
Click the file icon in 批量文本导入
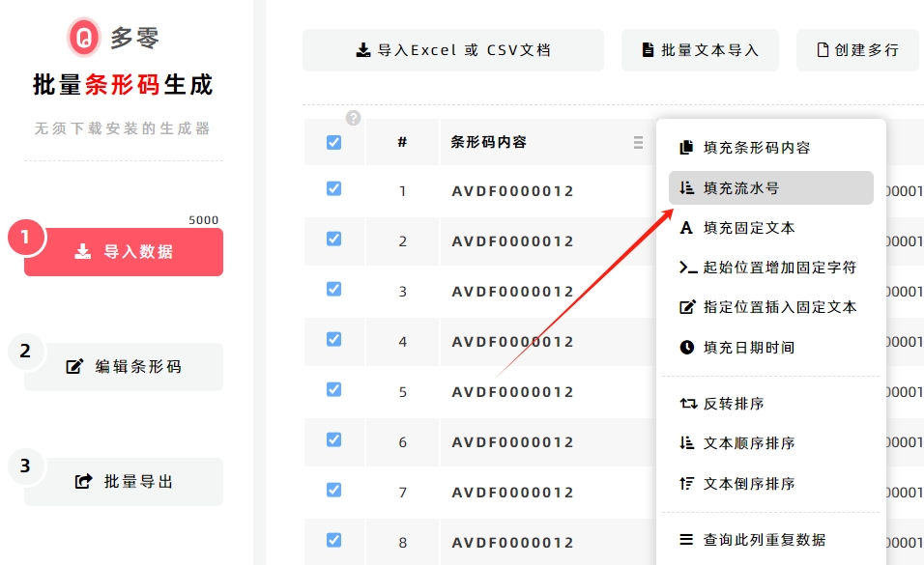648,50
